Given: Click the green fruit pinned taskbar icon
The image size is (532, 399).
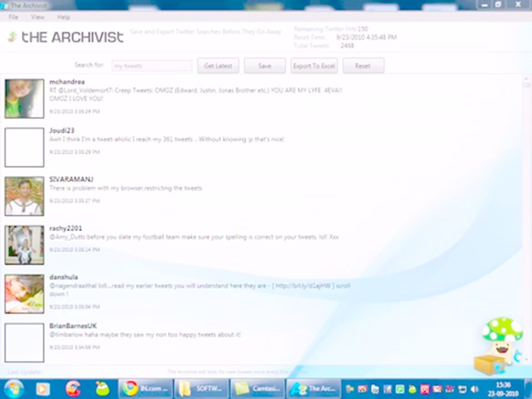Looking at the screenshot, I should [102, 389].
